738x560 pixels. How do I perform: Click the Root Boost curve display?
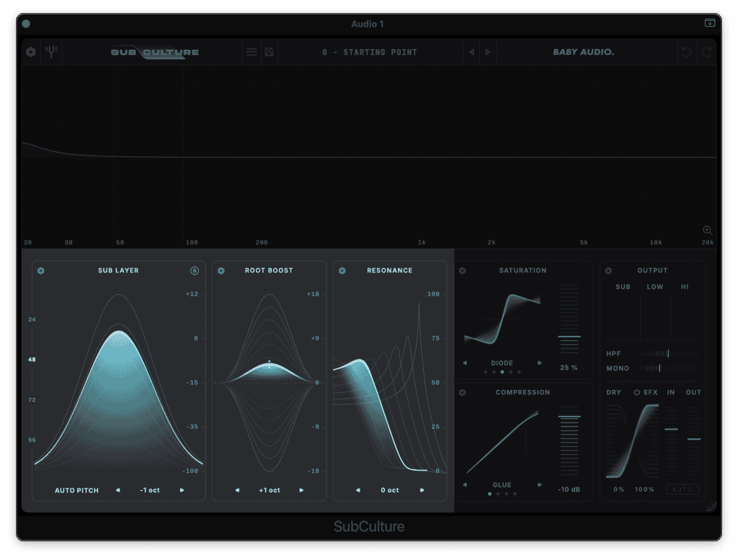click(x=270, y=383)
